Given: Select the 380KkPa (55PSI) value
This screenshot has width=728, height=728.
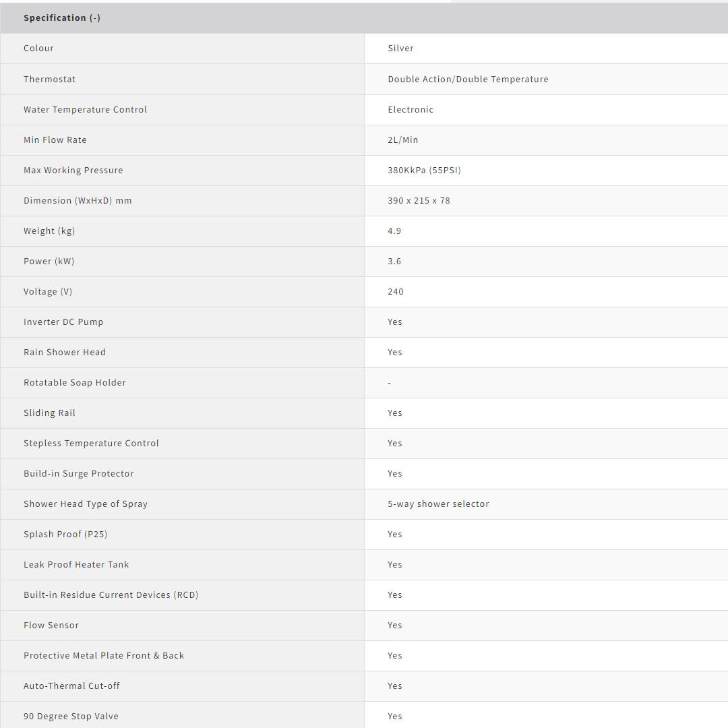Looking at the screenshot, I should click(x=424, y=171).
